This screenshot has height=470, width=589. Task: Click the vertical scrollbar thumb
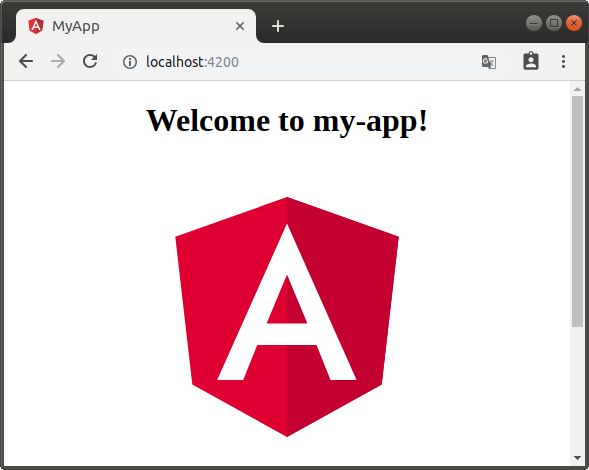click(577, 212)
